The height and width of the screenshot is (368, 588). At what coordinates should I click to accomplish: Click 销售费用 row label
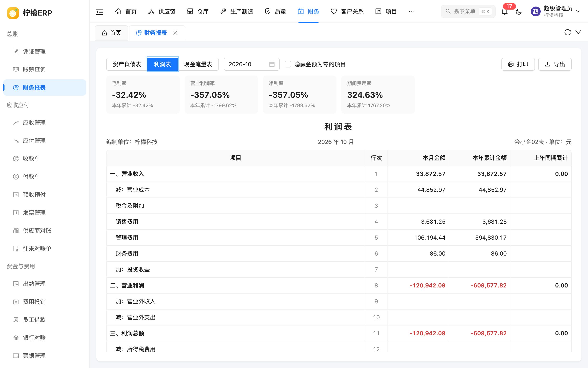pyautogui.click(x=127, y=222)
